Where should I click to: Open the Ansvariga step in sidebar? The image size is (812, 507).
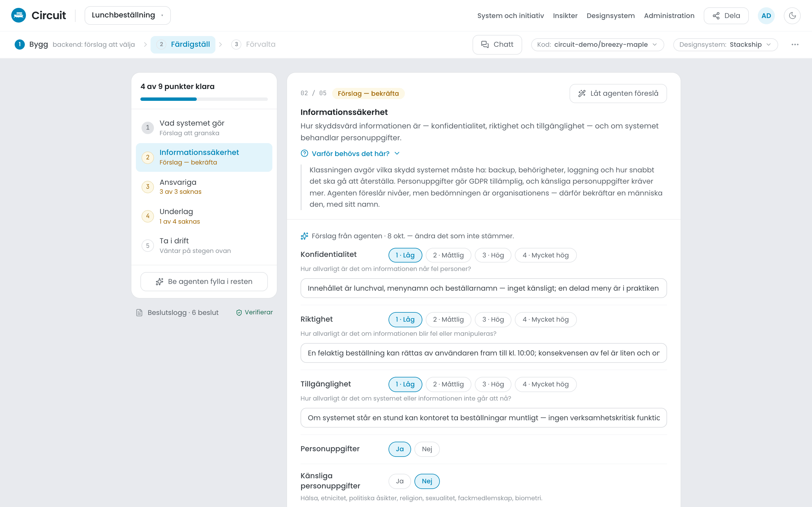204,187
